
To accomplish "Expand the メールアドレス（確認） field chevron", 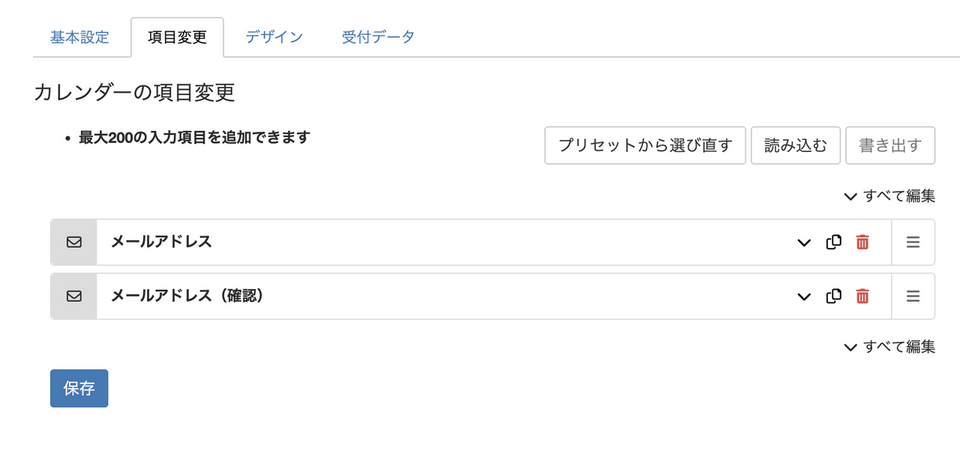I will coord(803,296).
